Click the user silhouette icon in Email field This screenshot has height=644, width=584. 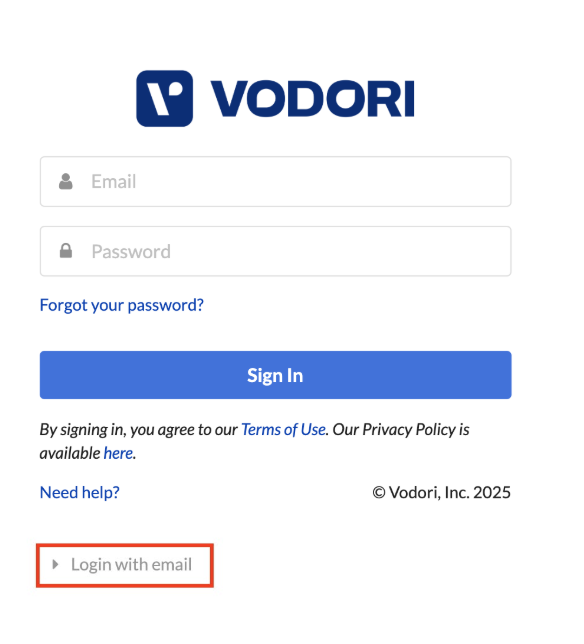[66, 182]
